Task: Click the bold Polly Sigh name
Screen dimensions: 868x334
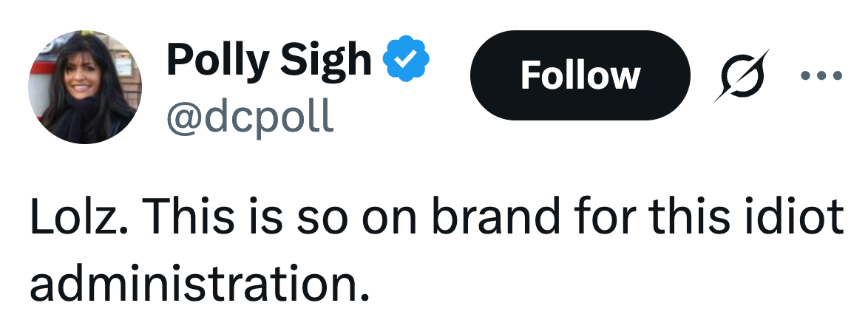Action: (269, 59)
